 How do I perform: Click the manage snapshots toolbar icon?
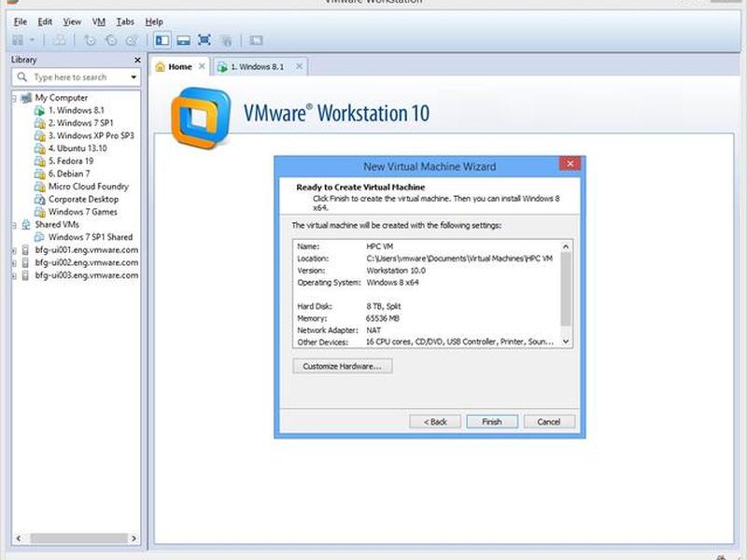(x=132, y=40)
